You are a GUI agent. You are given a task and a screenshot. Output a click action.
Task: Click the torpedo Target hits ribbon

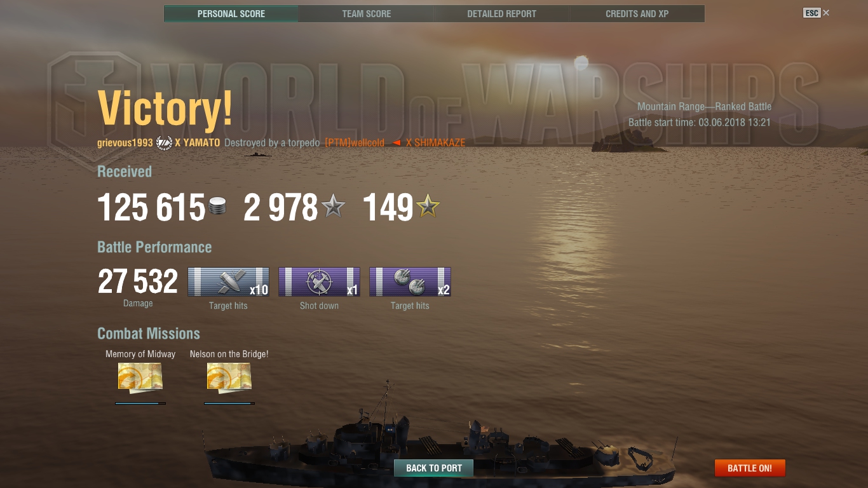coord(228,281)
